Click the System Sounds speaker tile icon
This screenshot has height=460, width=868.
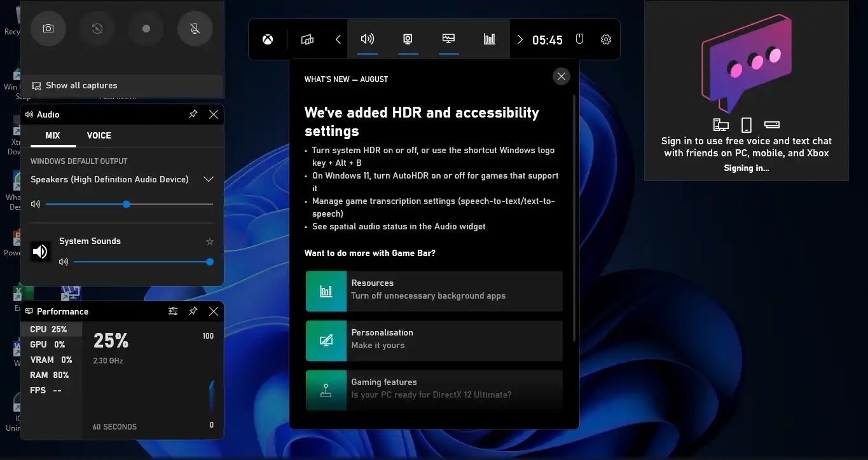pos(41,252)
